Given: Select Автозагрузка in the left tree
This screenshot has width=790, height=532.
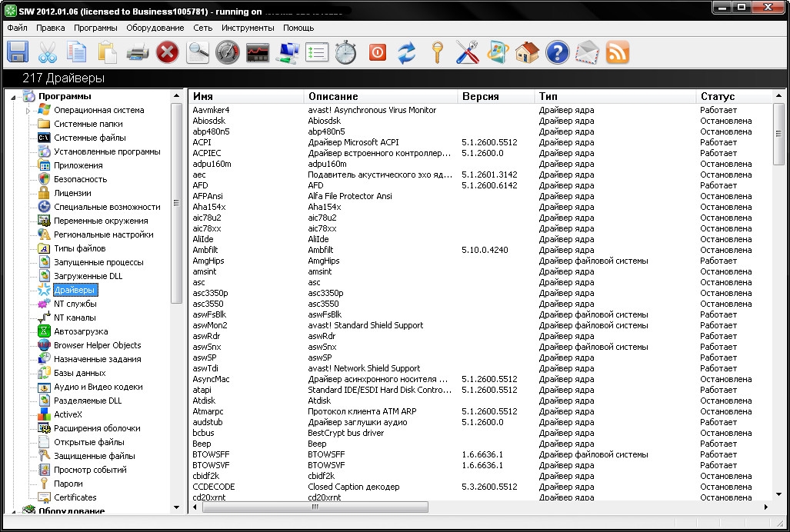Looking at the screenshot, I should (x=79, y=331).
